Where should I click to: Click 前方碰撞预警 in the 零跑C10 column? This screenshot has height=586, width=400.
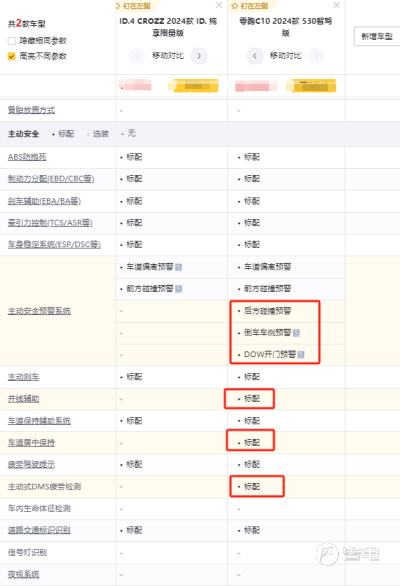click(267, 289)
